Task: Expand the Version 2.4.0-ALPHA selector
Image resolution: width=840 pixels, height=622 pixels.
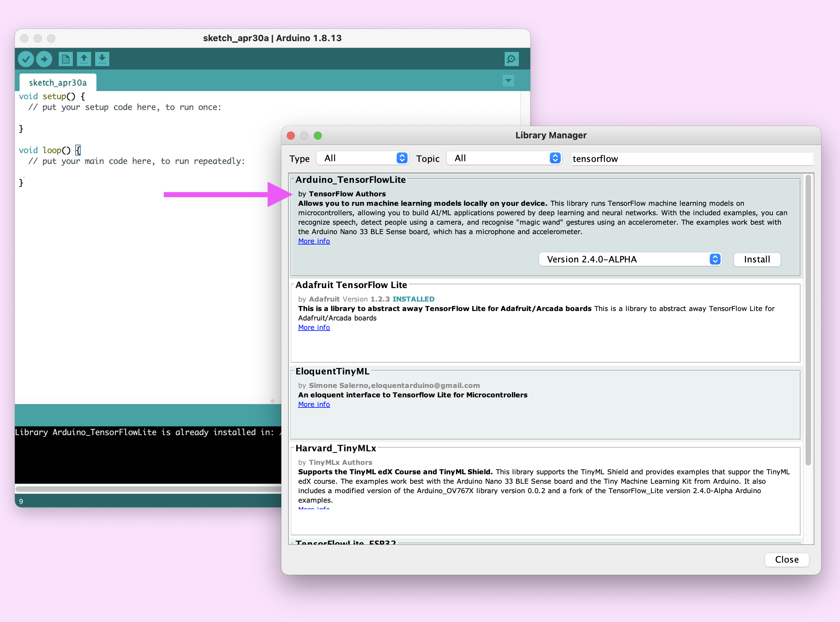Action: click(630, 259)
